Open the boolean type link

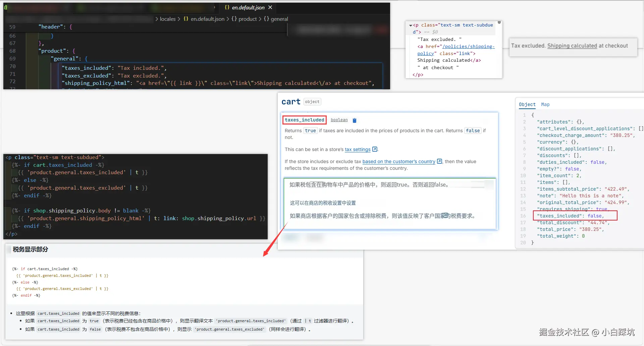click(339, 120)
